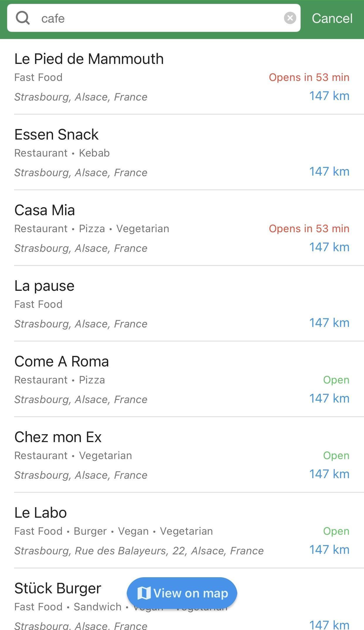Open Come A Roma pizza restaurant
This screenshot has width=364, height=630.
coord(62,361)
